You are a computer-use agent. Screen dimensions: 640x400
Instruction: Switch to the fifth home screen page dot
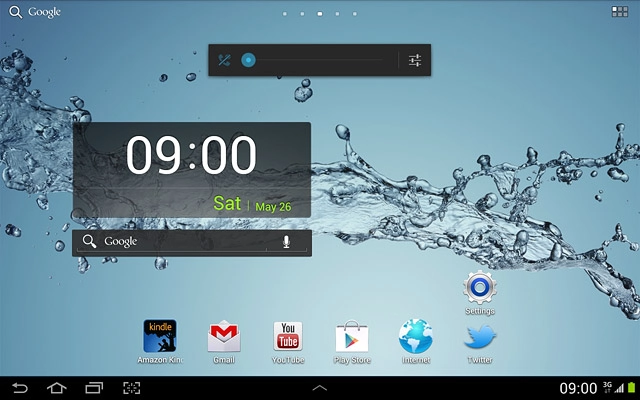coord(355,14)
